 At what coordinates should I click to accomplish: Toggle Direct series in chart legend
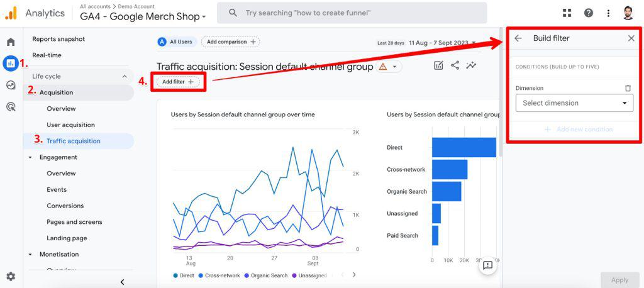(184, 275)
